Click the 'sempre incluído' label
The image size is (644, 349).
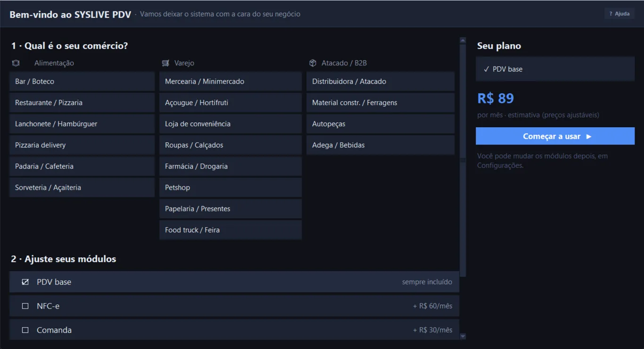pos(427,282)
